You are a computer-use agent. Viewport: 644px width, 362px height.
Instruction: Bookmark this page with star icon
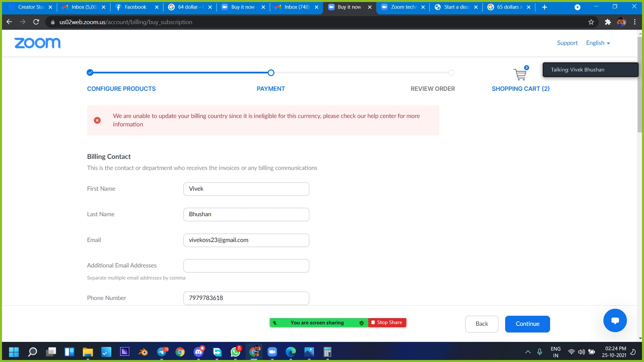point(591,22)
